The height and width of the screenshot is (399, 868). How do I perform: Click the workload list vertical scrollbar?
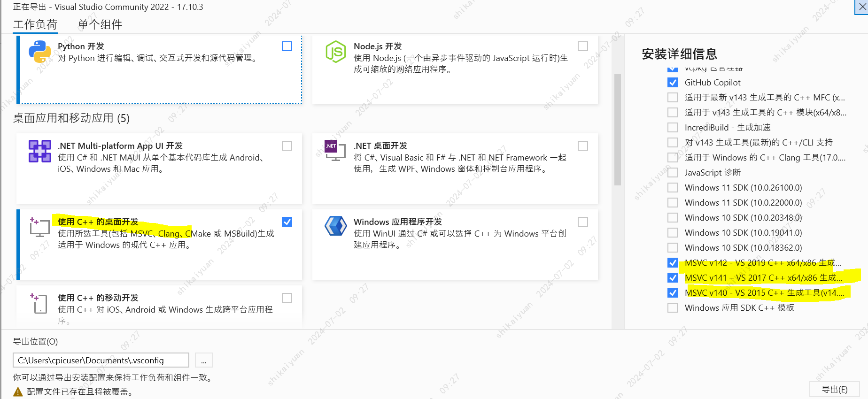[618, 130]
